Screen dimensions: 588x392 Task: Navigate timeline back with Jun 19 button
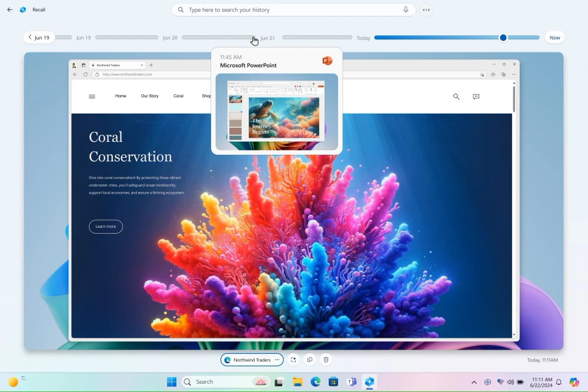pos(39,38)
